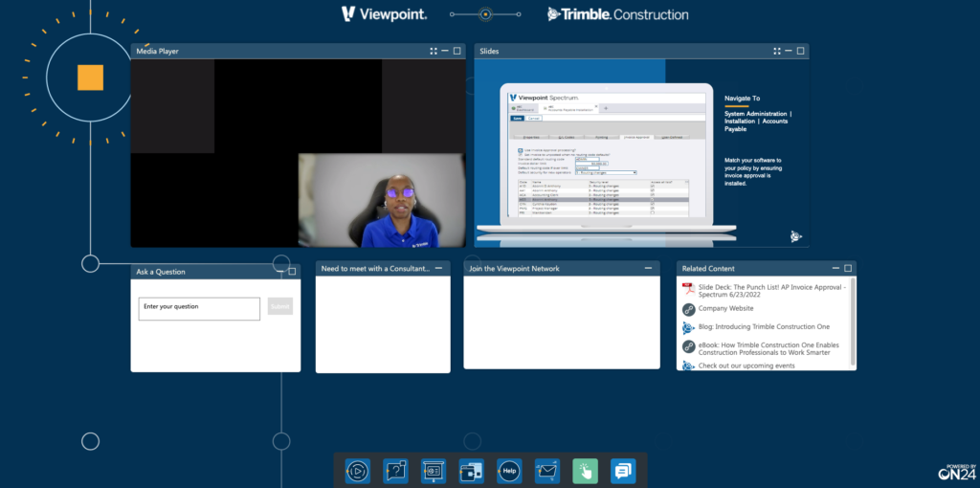Screen dimensions: 980x488
Task: Open the chat bubbles dock icon
Action: [x=623, y=471]
